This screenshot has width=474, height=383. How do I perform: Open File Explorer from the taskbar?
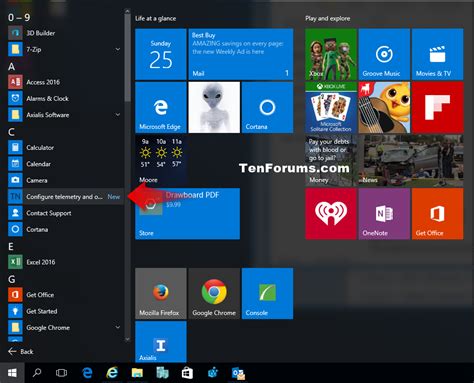[x=137, y=373]
